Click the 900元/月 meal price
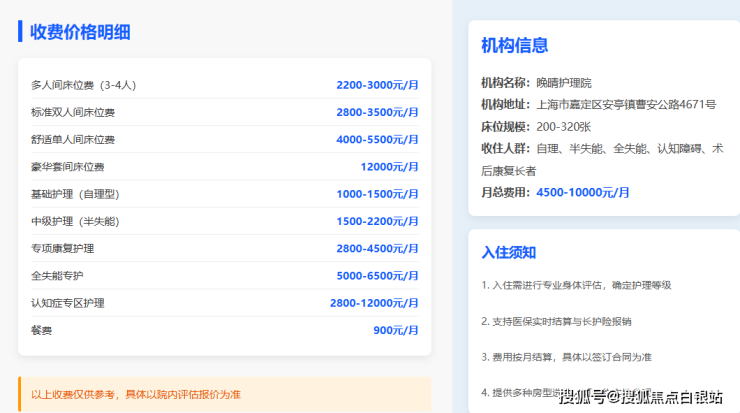740x413 pixels. pyautogui.click(x=395, y=330)
